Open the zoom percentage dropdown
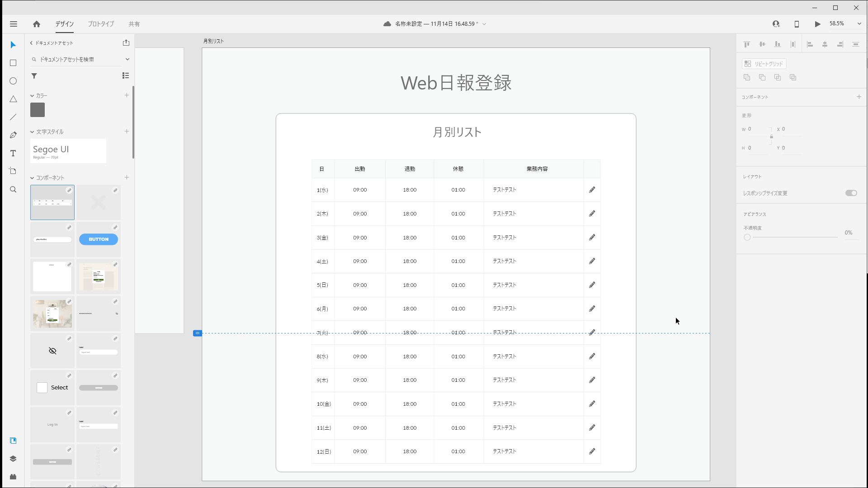Viewport: 868px width, 488px height. (859, 24)
